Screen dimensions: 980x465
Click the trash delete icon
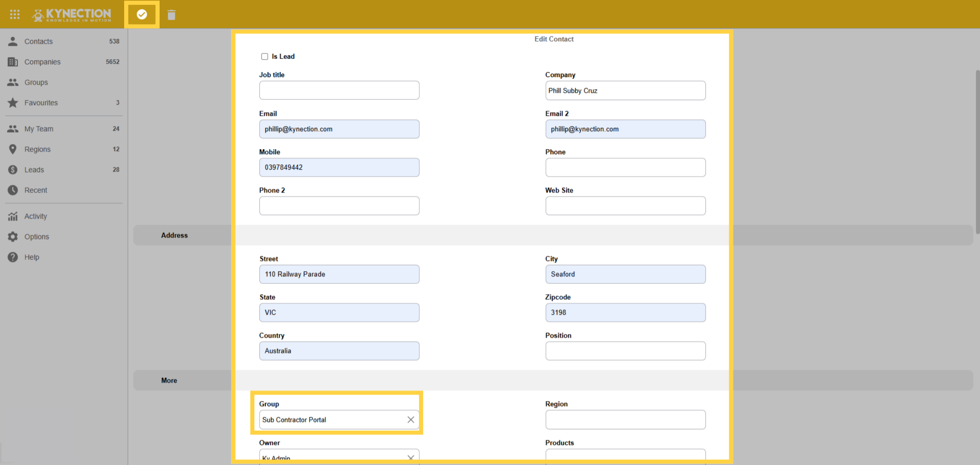tap(171, 15)
